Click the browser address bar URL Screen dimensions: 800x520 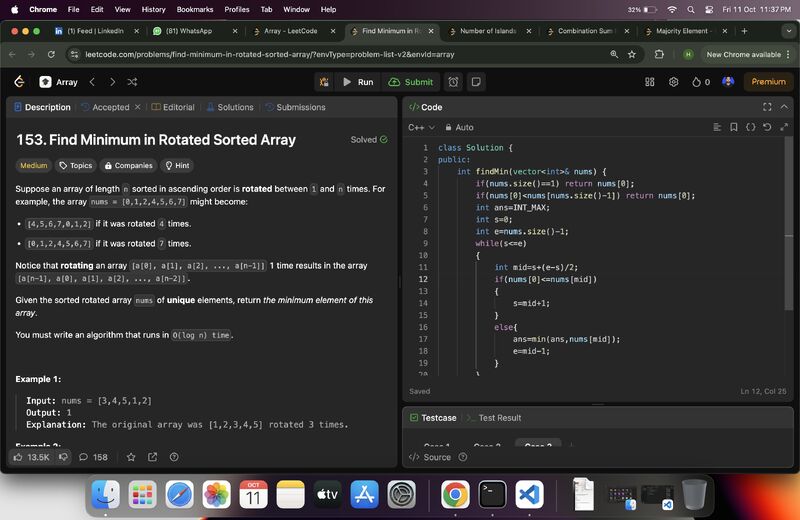pos(269,55)
